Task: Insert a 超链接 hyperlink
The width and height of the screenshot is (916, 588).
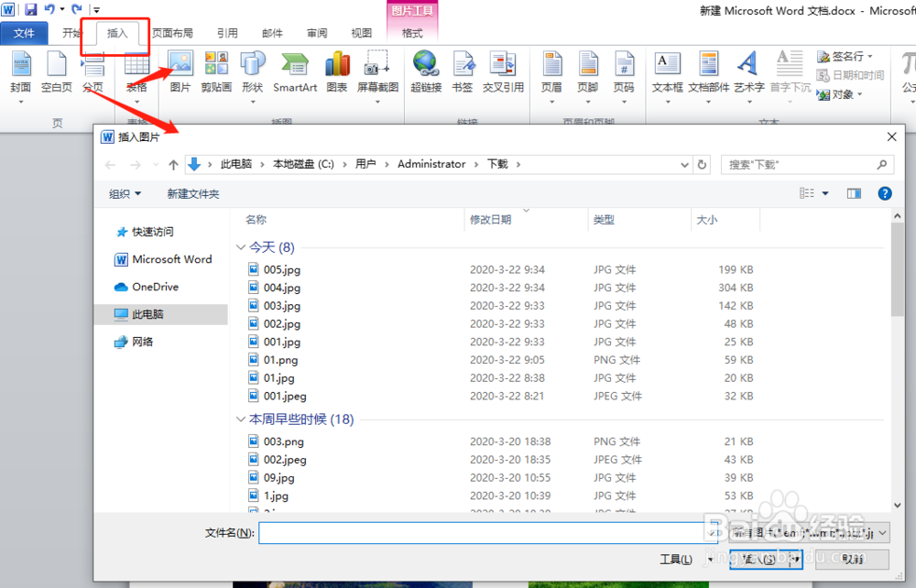Action: tap(426, 72)
